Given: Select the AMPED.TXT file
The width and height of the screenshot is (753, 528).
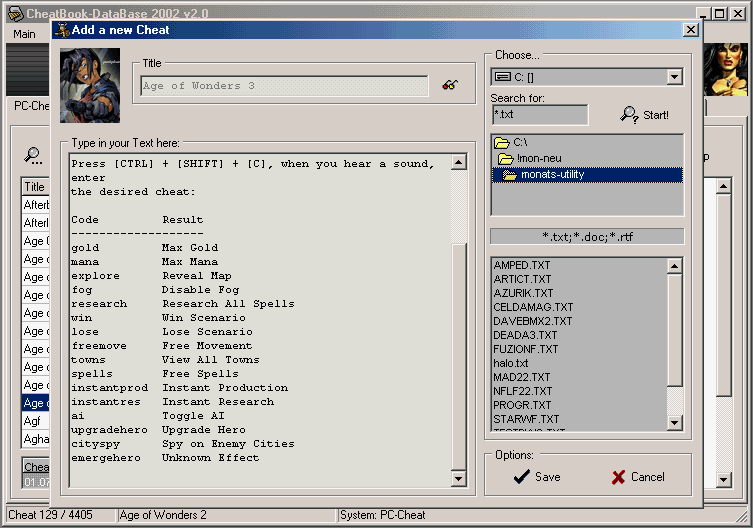Looking at the screenshot, I should point(522,265).
